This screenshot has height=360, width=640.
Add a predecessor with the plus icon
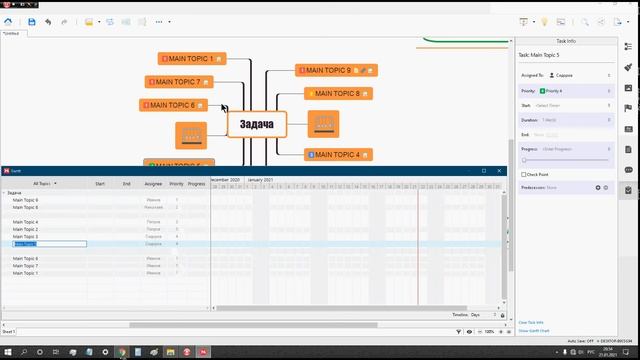click(598, 188)
